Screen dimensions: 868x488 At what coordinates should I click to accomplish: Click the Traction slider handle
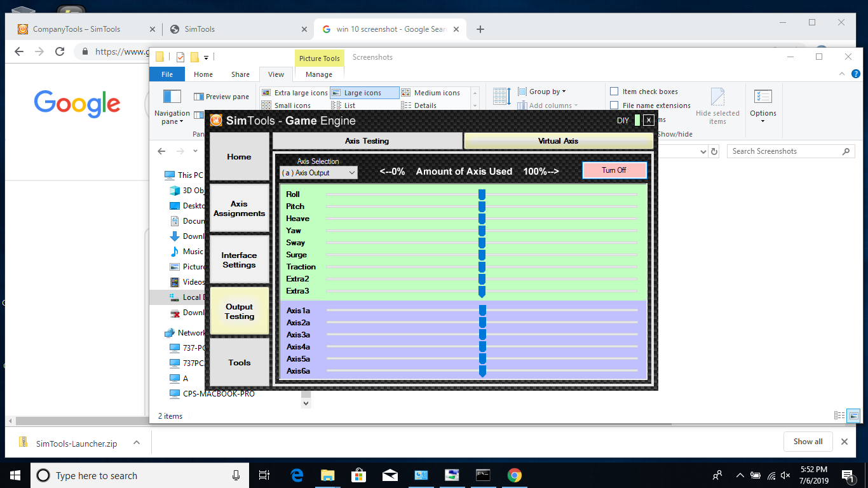coord(482,266)
